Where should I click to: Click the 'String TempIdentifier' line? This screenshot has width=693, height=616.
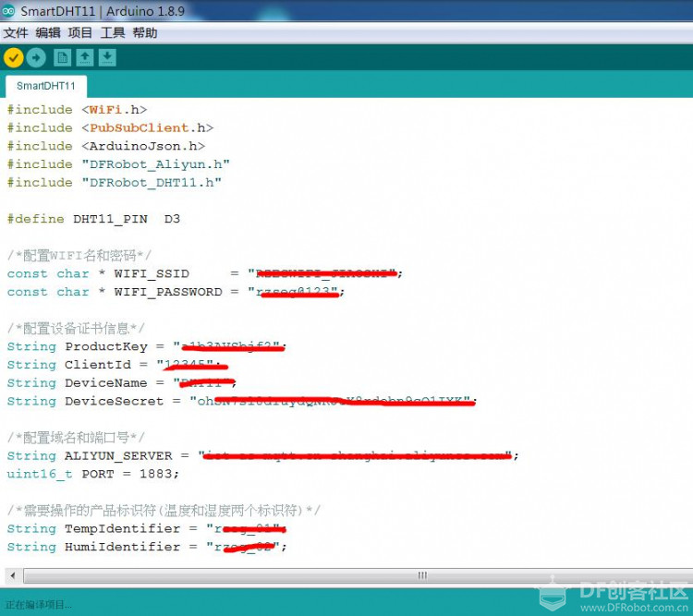coord(147,529)
